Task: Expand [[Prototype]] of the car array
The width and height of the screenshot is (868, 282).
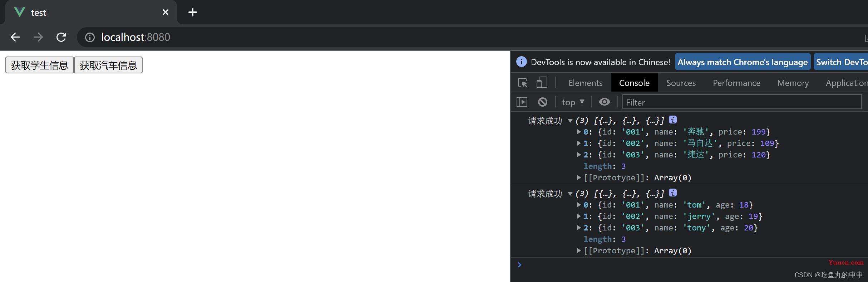Action: pyautogui.click(x=579, y=178)
